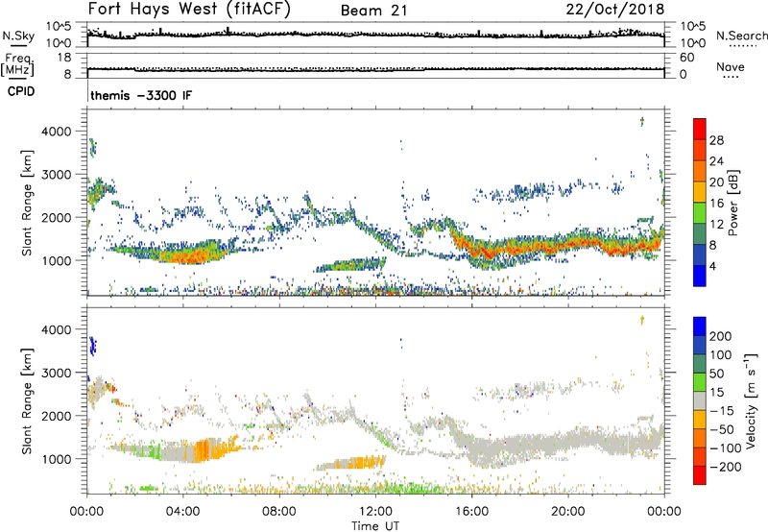Click the 'Slant Range [km]' label of power panel
Screen dimensions: 768x532
click(x=27, y=203)
